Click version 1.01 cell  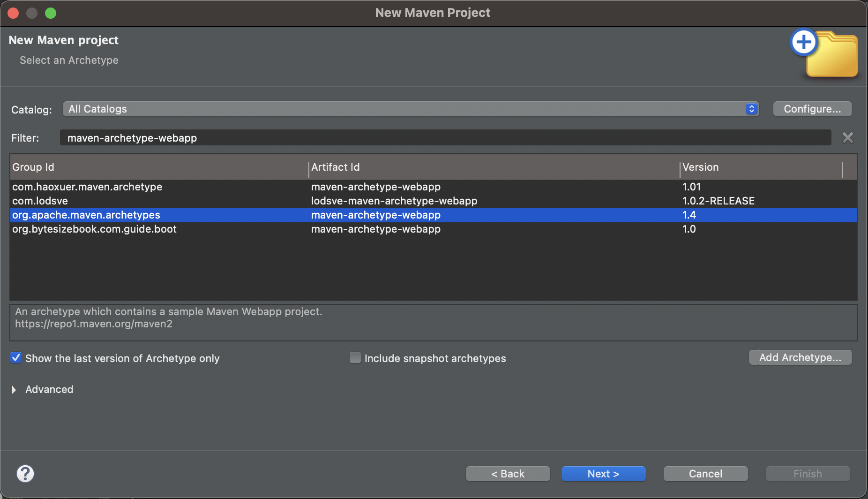point(691,187)
